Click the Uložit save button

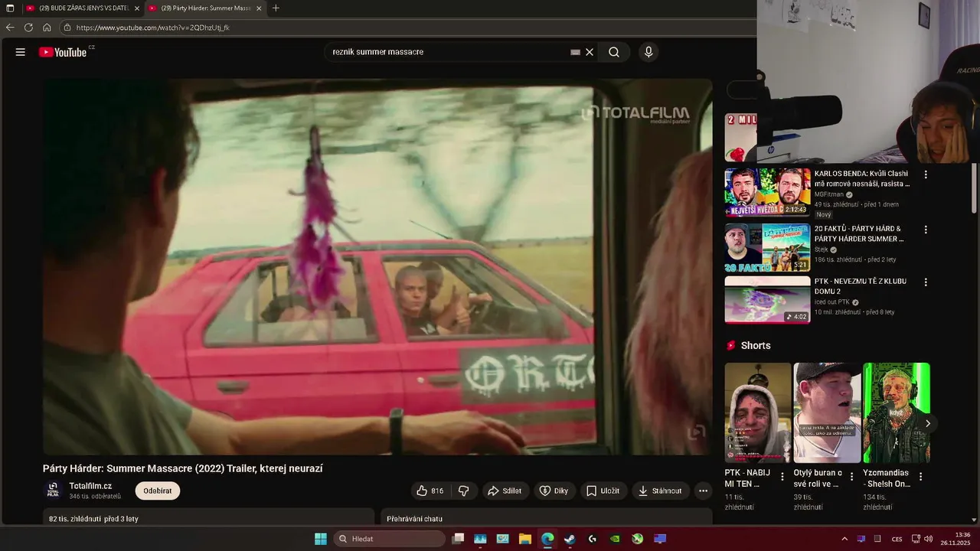click(603, 491)
